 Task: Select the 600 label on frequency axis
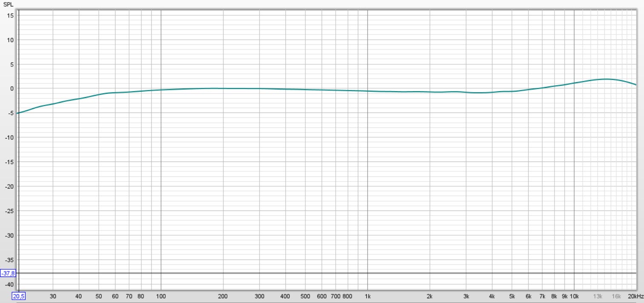[322, 296]
